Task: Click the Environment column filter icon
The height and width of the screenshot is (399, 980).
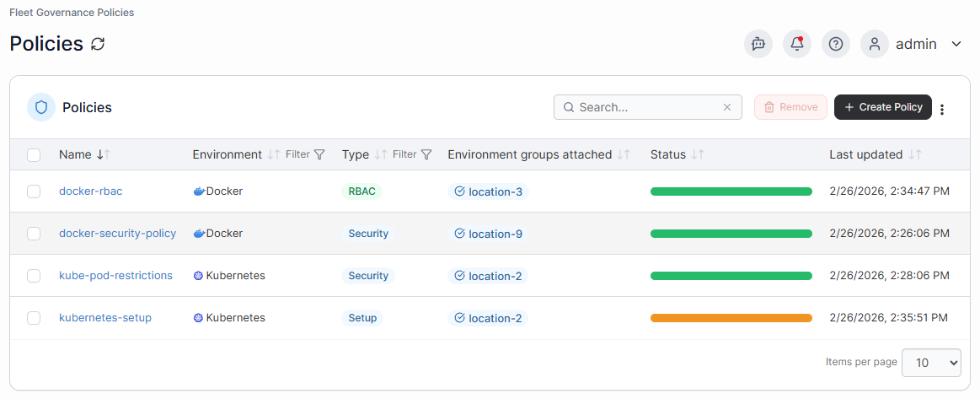Action: point(319,155)
